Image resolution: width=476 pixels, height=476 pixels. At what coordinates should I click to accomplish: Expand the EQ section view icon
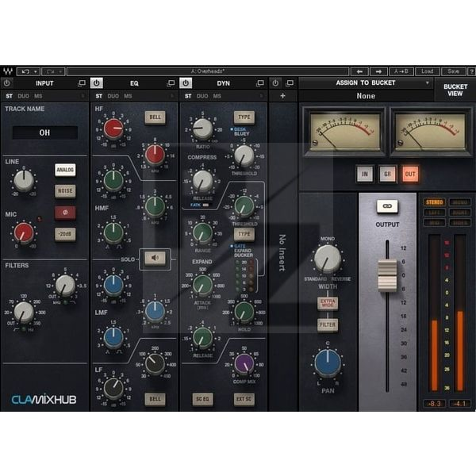point(171,83)
